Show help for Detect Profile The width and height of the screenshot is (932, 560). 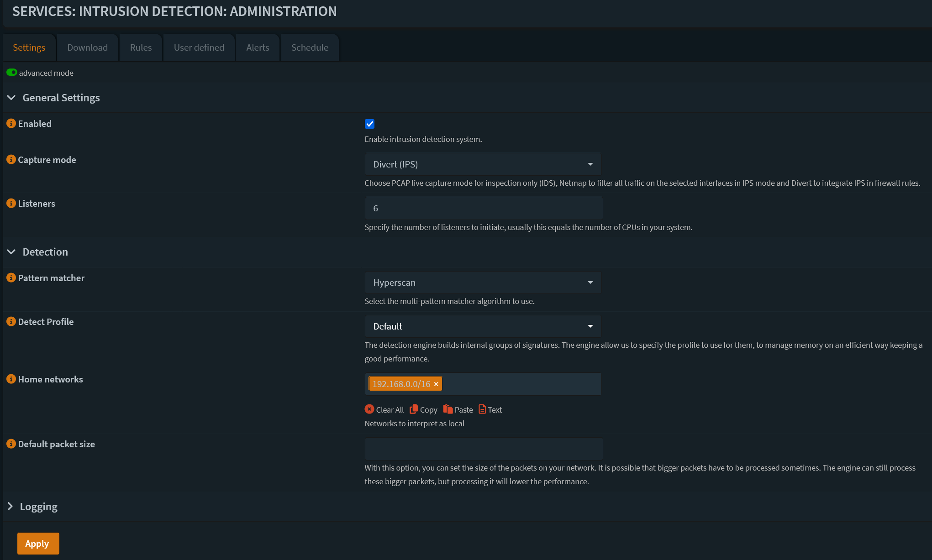point(11,322)
